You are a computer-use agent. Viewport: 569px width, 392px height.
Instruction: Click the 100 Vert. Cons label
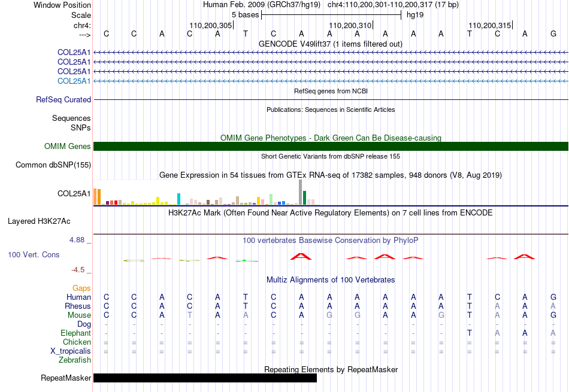click(34, 254)
